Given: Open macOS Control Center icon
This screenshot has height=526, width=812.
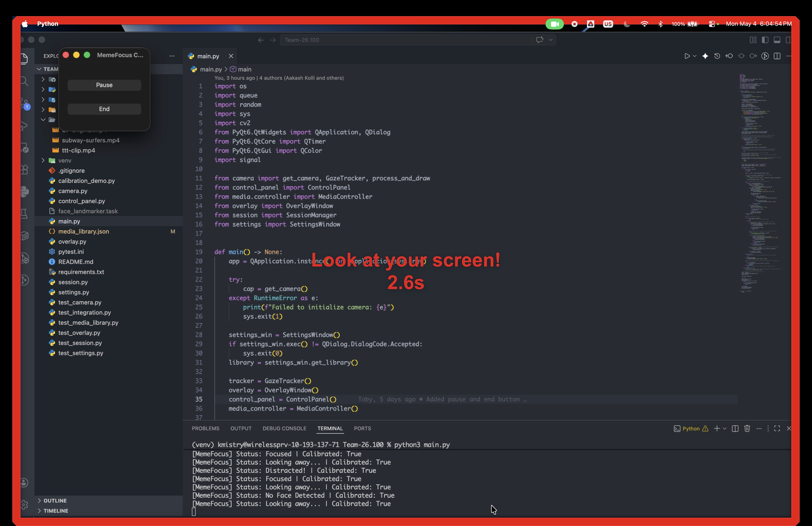Looking at the screenshot, I should click(712, 24).
